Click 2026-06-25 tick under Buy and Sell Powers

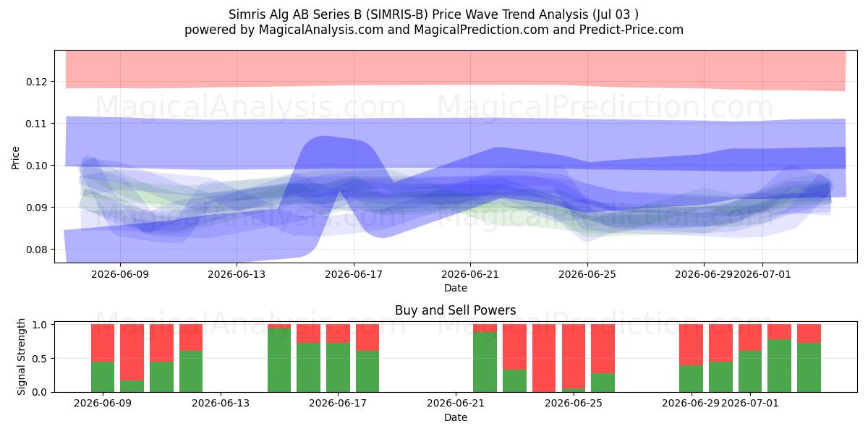[x=574, y=404]
